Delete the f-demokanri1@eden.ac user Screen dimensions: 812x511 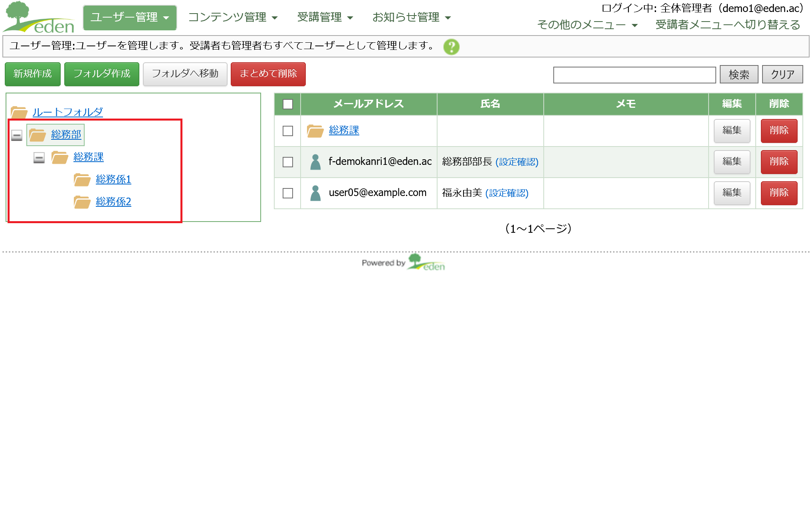click(x=779, y=162)
